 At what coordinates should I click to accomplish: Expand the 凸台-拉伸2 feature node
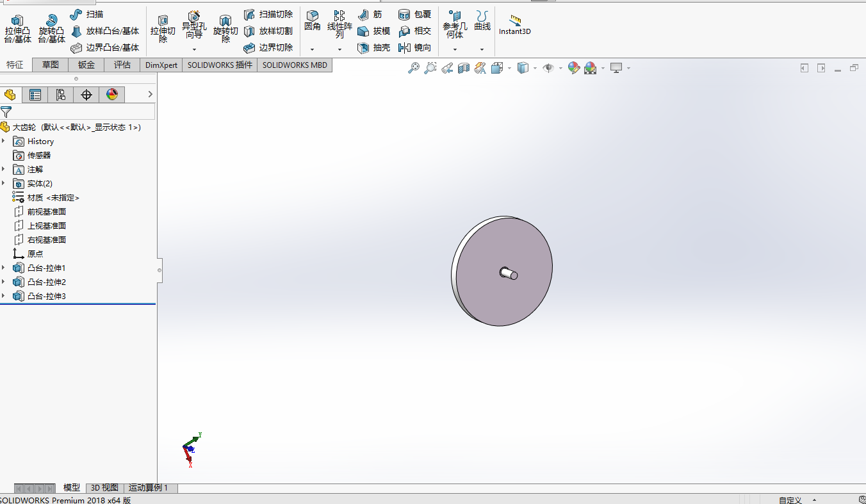(x=4, y=282)
